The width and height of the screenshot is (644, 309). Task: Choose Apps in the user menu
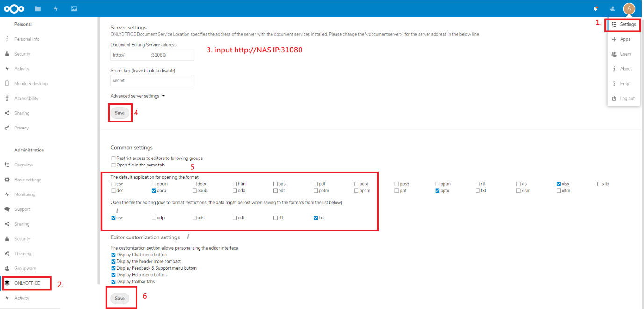tap(623, 39)
